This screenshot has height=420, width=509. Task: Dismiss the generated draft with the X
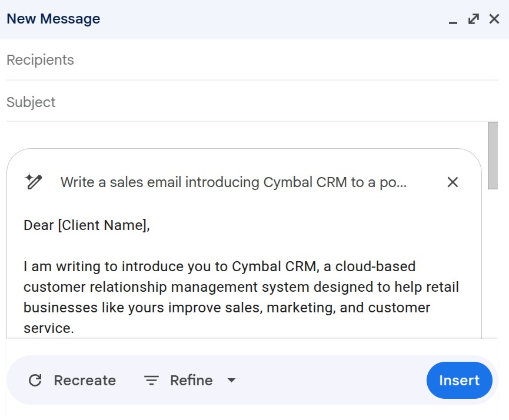[453, 182]
